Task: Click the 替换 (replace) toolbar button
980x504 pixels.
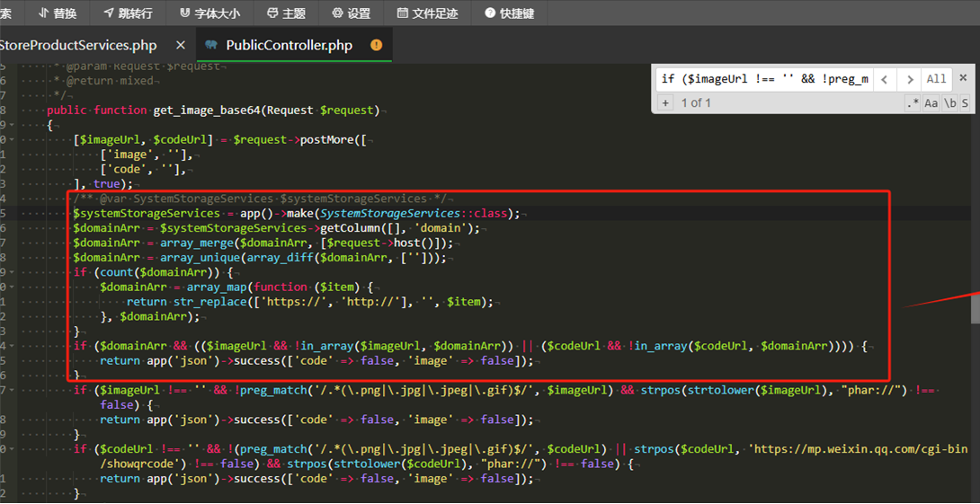Action: [x=58, y=13]
